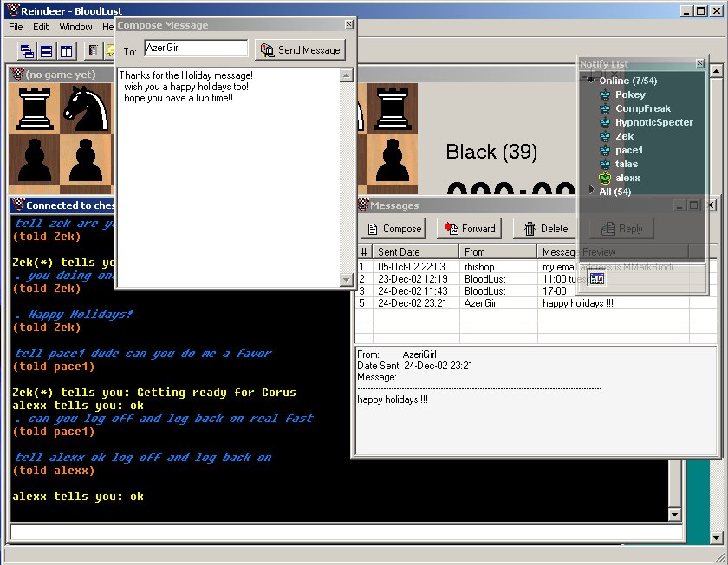Click the Send Message button

tap(300, 50)
